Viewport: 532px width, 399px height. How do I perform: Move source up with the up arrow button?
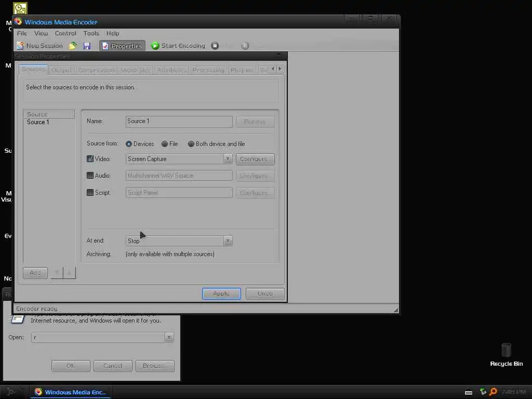click(69, 272)
